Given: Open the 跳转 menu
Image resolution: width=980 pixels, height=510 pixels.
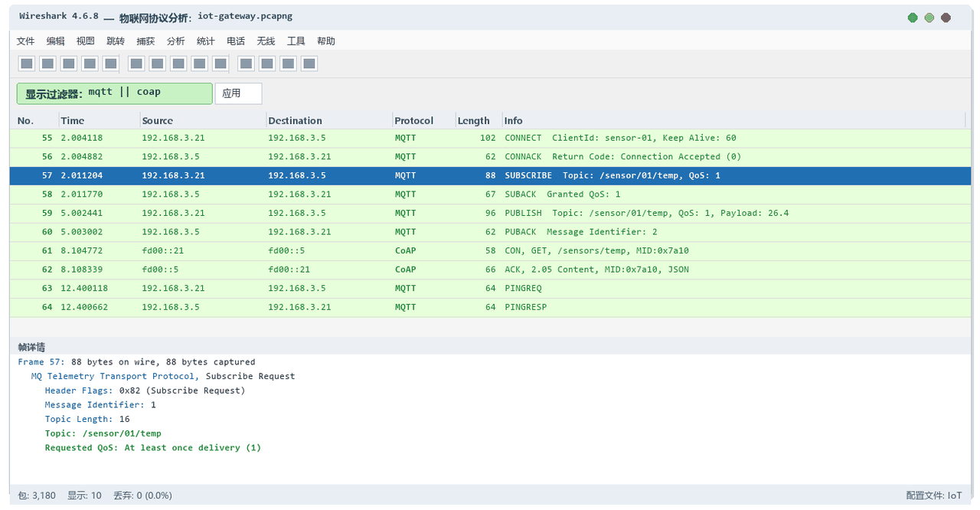Looking at the screenshot, I should point(116,41).
